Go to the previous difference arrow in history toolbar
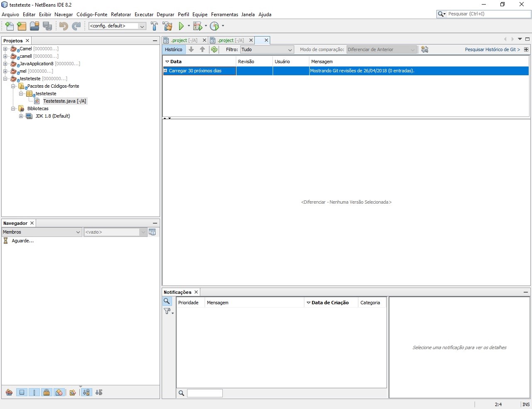The height and width of the screenshot is (409, 532). pyautogui.click(x=202, y=49)
